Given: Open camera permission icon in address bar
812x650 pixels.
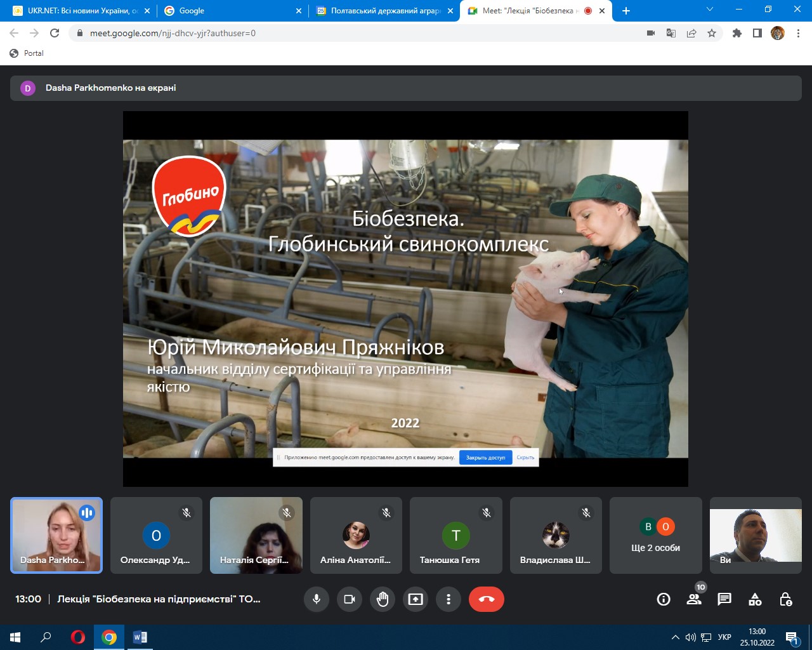Looking at the screenshot, I should [x=651, y=33].
